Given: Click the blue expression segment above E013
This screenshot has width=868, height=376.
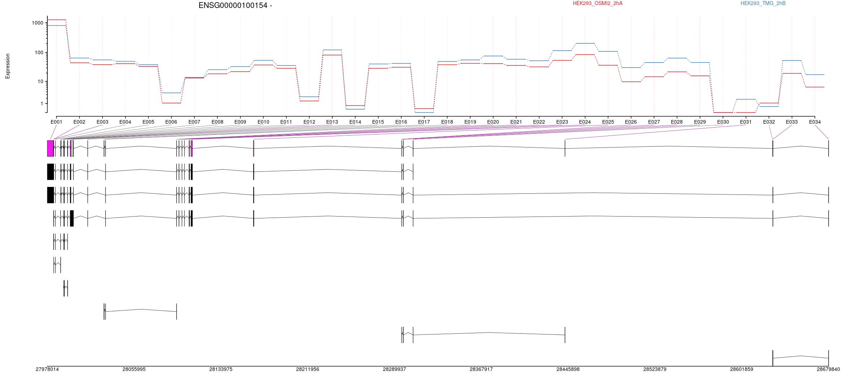Looking at the screenshot, I should [332, 50].
